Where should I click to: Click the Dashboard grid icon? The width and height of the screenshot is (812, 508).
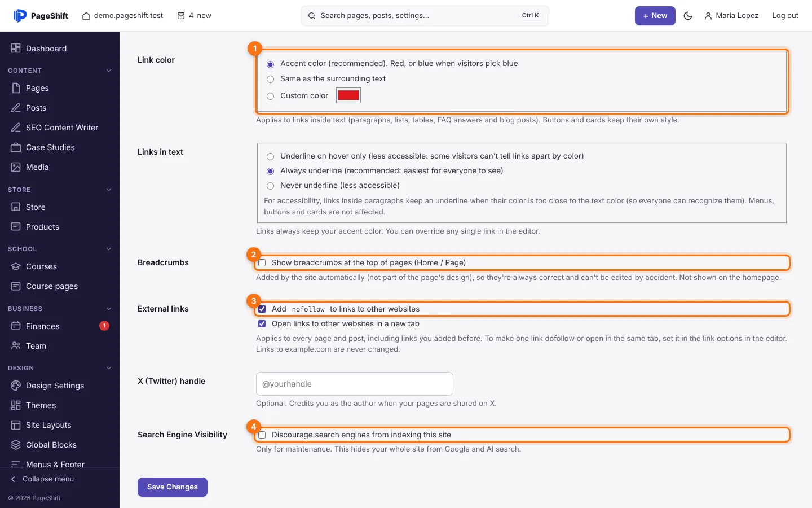[x=16, y=49]
